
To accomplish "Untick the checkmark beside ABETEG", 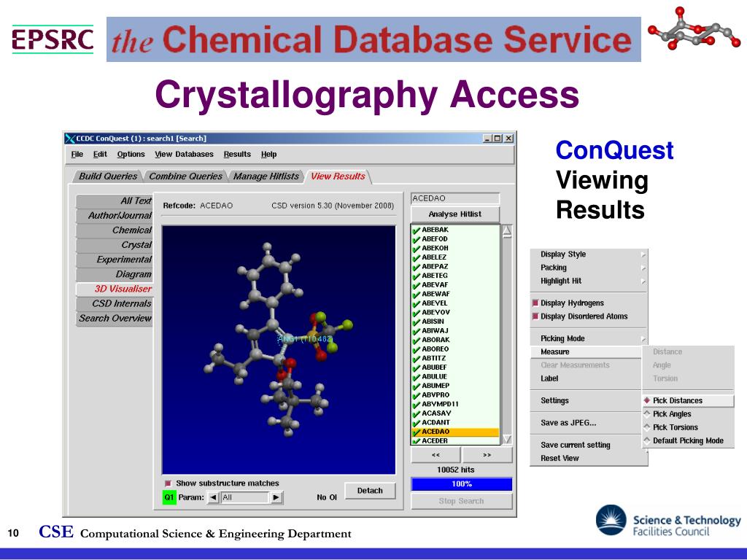I will pos(417,276).
